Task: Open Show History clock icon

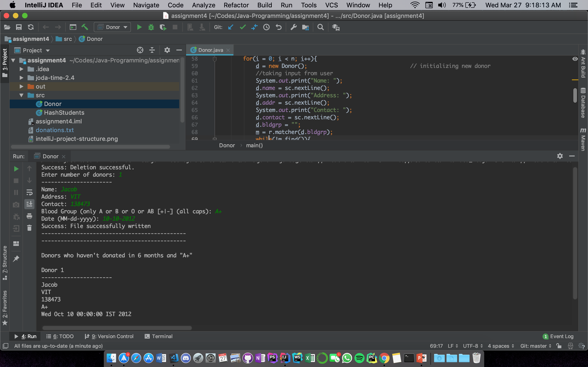Action: pyautogui.click(x=266, y=27)
